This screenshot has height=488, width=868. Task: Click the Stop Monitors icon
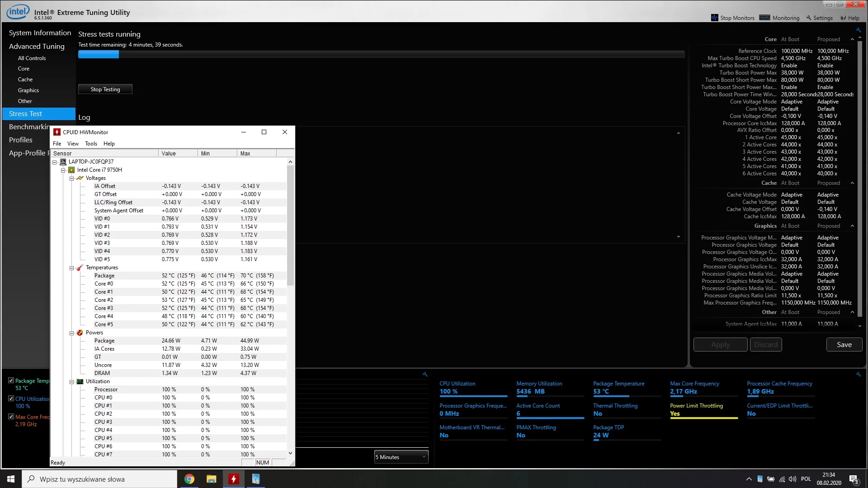point(714,18)
